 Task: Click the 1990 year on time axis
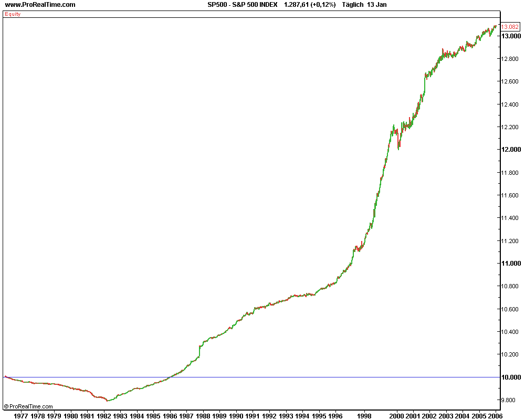coord(236,416)
